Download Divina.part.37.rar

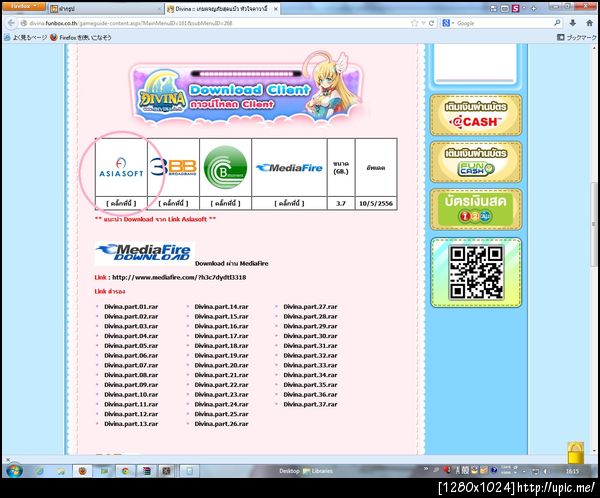pyautogui.click(x=310, y=404)
